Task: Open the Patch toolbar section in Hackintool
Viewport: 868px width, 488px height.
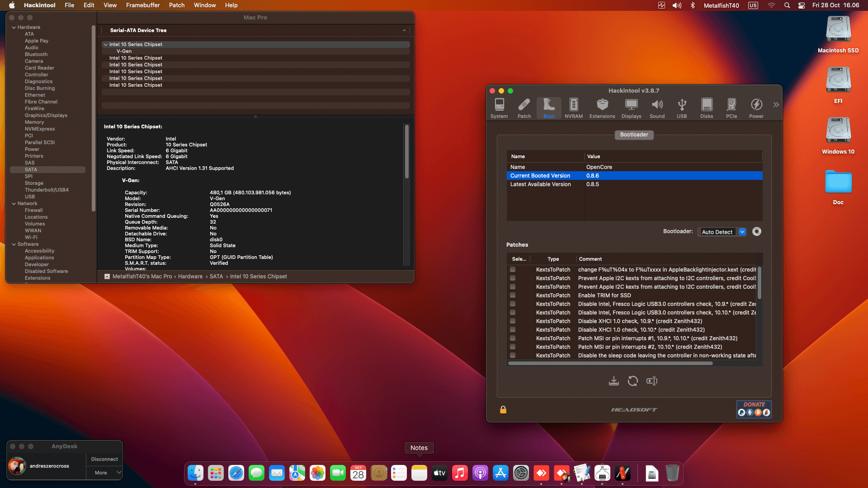Action: coord(524,108)
